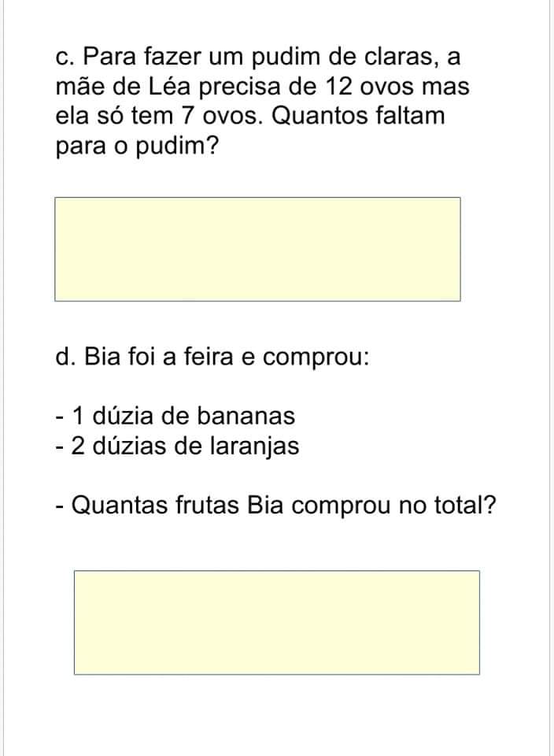Click the number 7 in question c
Viewport: 554px width, 756px height.
(x=187, y=117)
